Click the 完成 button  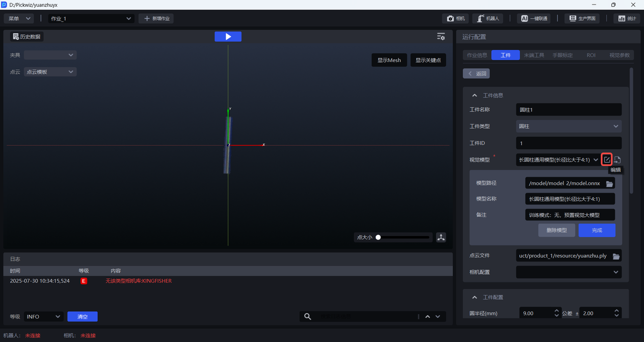[597, 230]
